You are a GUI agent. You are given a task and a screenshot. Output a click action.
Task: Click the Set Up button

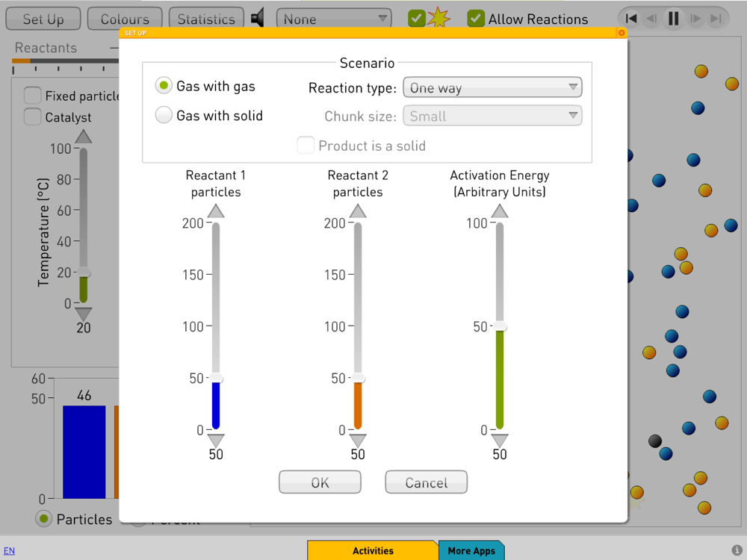[x=43, y=19]
